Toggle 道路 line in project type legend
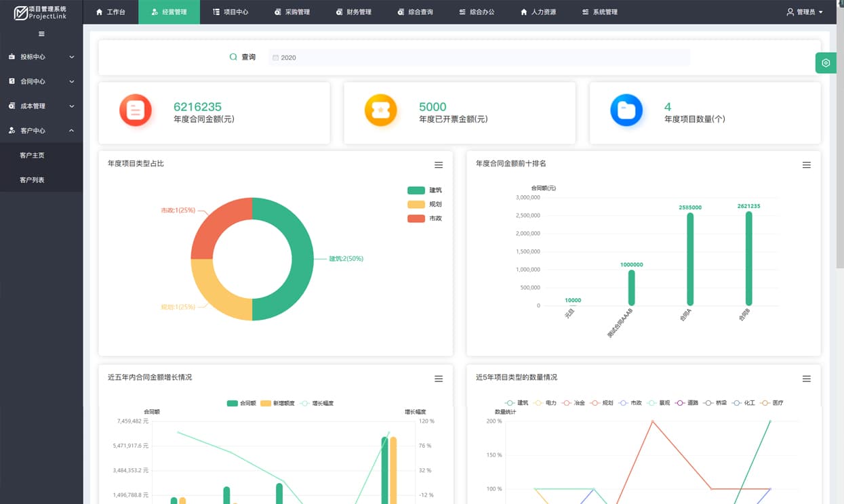 coord(687,402)
